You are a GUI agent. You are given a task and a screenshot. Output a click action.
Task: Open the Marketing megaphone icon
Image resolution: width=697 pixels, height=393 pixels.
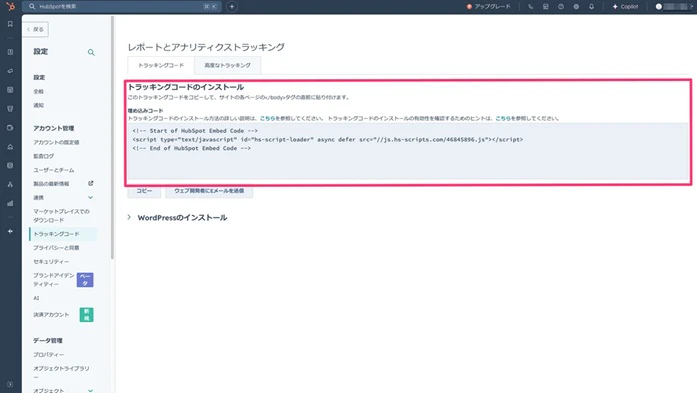pyautogui.click(x=10, y=71)
